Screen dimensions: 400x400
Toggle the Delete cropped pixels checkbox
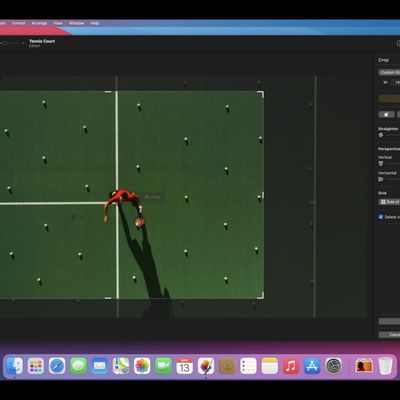381,217
